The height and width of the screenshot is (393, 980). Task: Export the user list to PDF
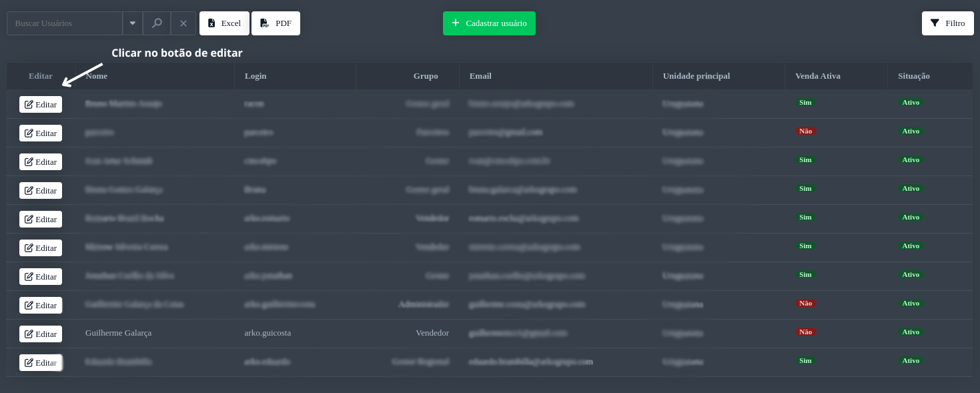click(x=276, y=23)
